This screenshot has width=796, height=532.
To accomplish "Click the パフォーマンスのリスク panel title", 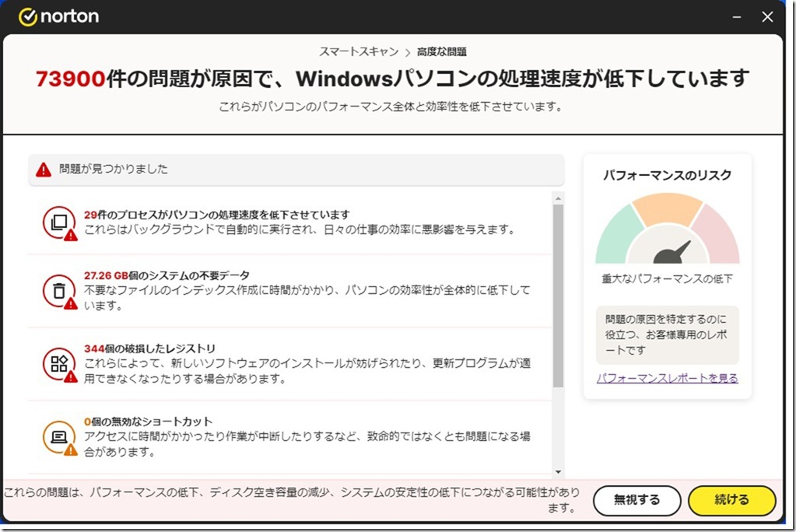I will (x=667, y=175).
